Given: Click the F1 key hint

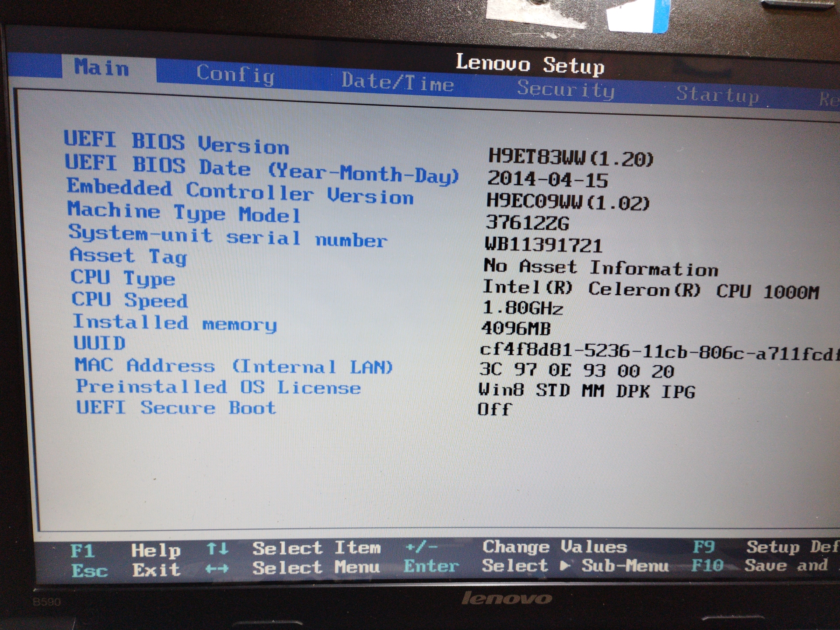Looking at the screenshot, I should (x=83, y=550).
